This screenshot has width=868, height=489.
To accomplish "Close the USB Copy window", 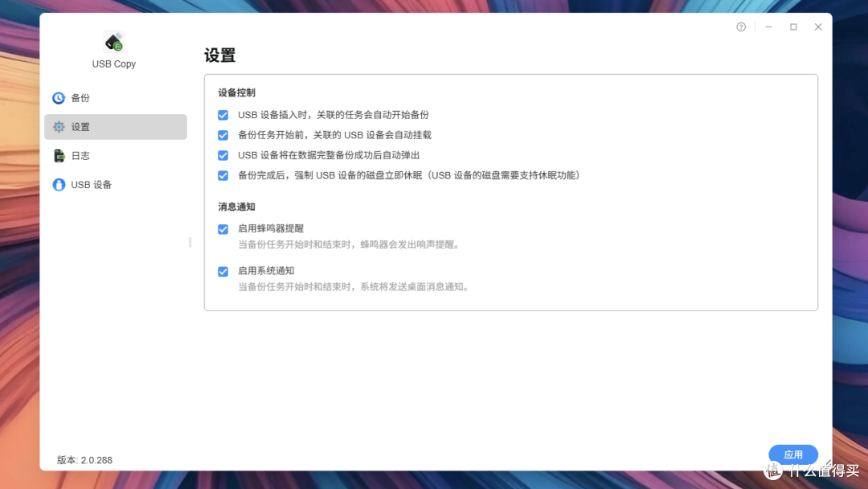I will pyautogui.click(x=818, y=27).
